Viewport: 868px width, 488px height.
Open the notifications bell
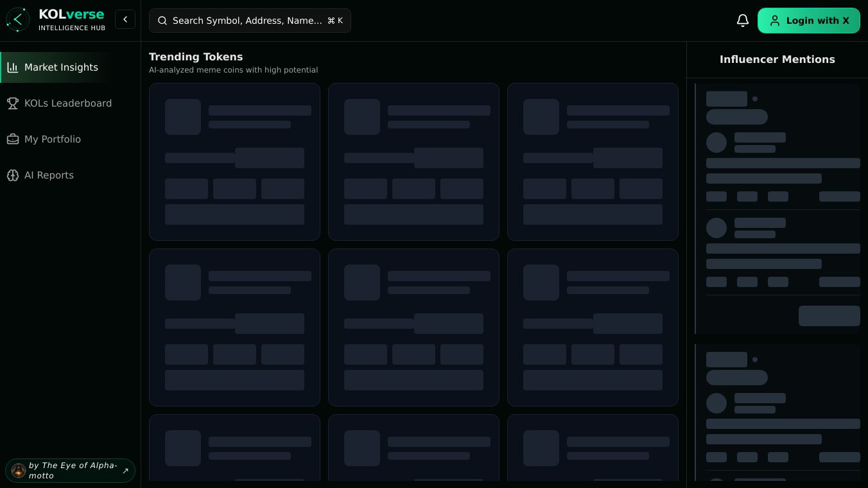(743, 21)
